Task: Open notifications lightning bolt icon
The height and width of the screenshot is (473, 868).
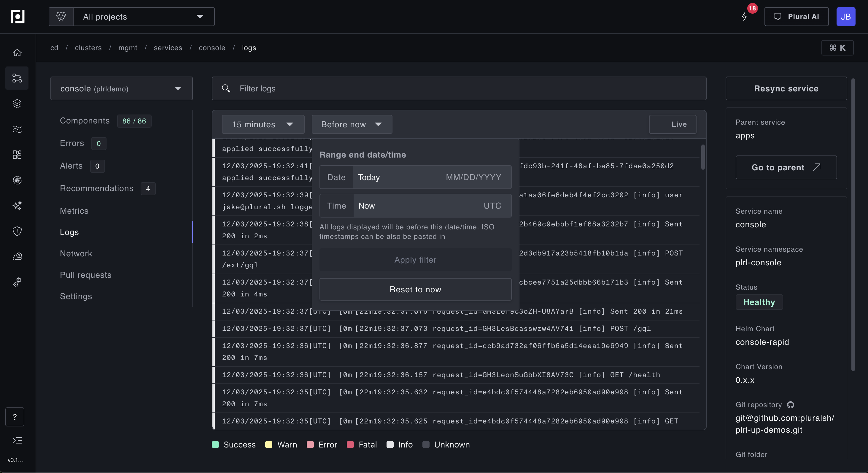Action: point(744,17)
